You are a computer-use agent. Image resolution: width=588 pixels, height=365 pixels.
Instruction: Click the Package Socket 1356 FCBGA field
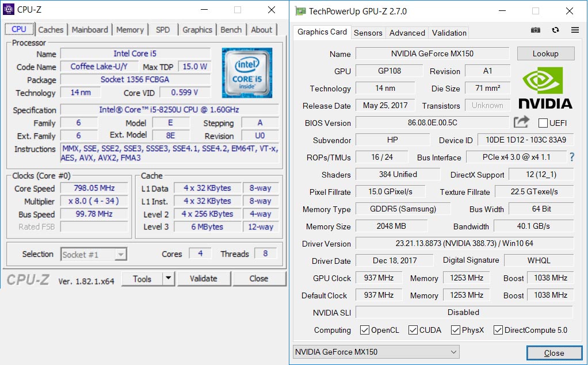point(135,79)
